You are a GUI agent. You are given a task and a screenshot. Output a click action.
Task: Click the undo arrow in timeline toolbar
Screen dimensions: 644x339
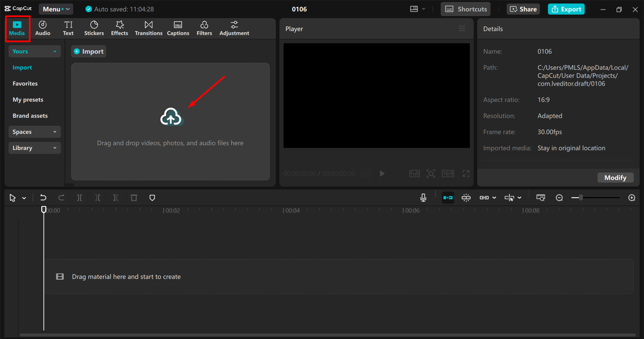43,198
